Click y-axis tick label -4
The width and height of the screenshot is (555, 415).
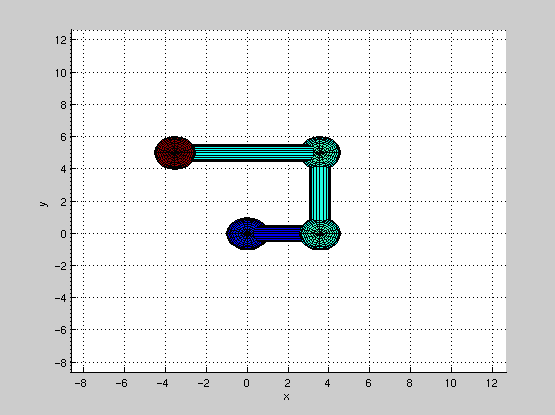coord(61,298)
